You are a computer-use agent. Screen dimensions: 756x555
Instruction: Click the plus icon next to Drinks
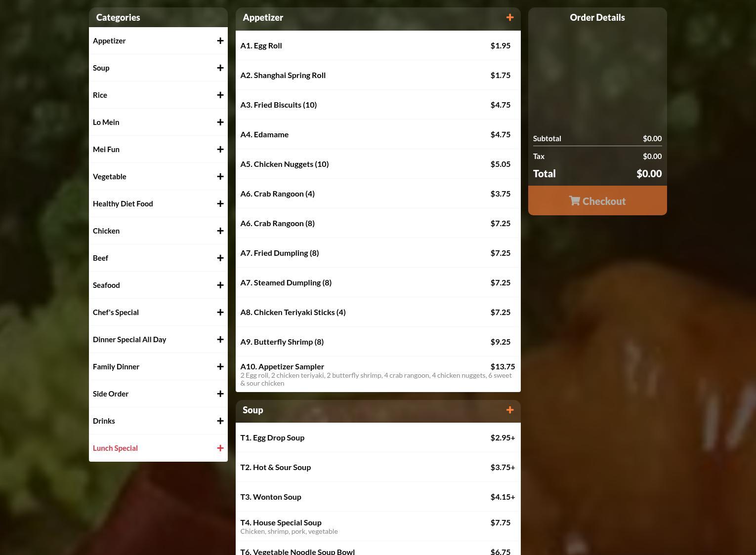click(x=220, y=421)
